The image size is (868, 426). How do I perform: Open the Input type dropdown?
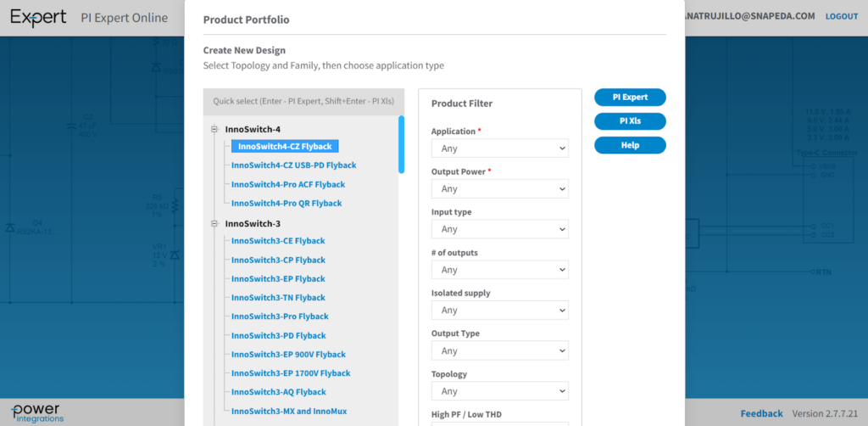tap(500, 229)
